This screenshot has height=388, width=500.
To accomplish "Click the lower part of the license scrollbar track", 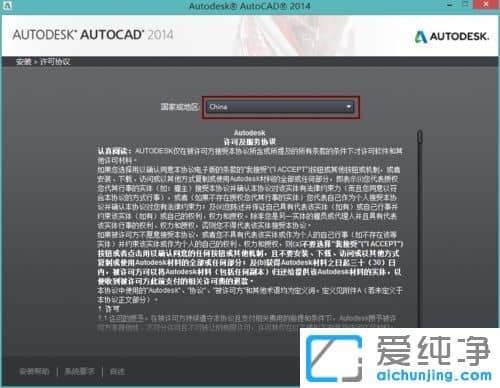I will (x=420, y=267).
